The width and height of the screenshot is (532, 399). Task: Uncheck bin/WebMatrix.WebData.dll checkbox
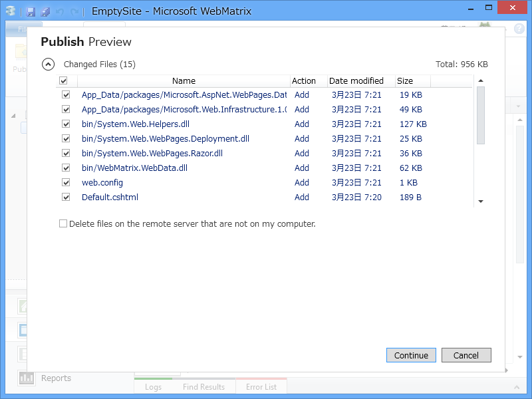pyautogui.click(x=66, y=168)
